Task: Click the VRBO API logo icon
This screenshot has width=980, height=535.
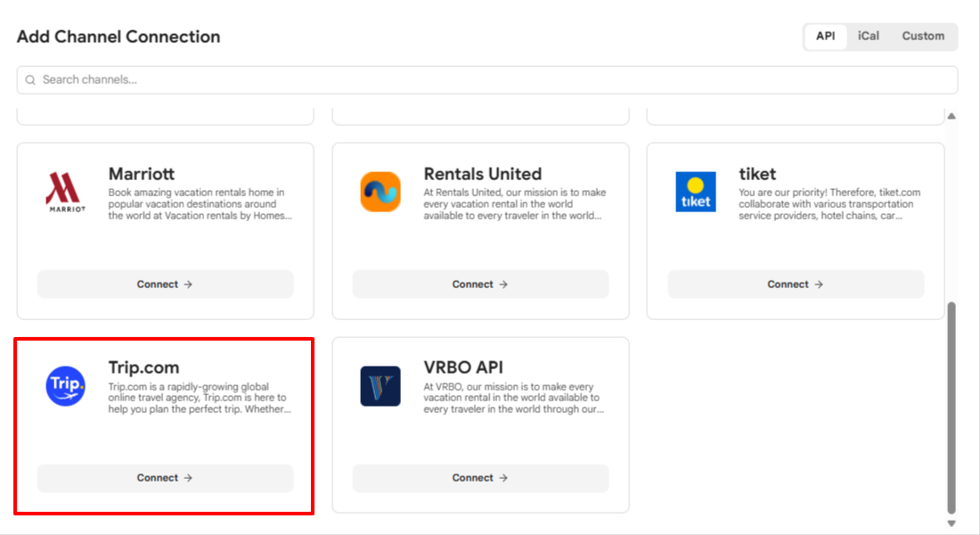Action: pyautogui.click(x=380, y=386)
